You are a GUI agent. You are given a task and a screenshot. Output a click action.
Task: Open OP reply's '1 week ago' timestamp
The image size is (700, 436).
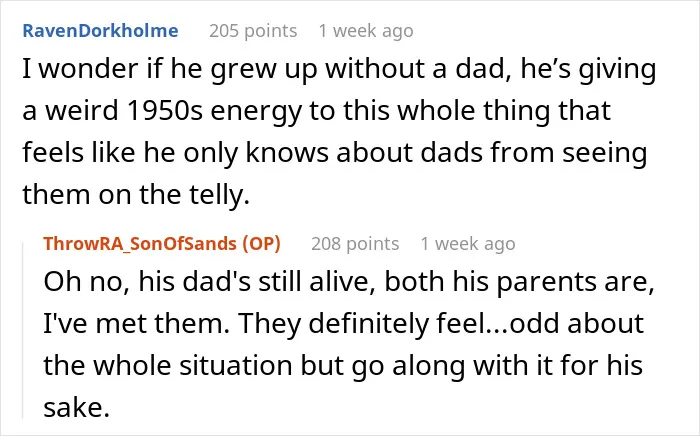(x=468, y=244)
